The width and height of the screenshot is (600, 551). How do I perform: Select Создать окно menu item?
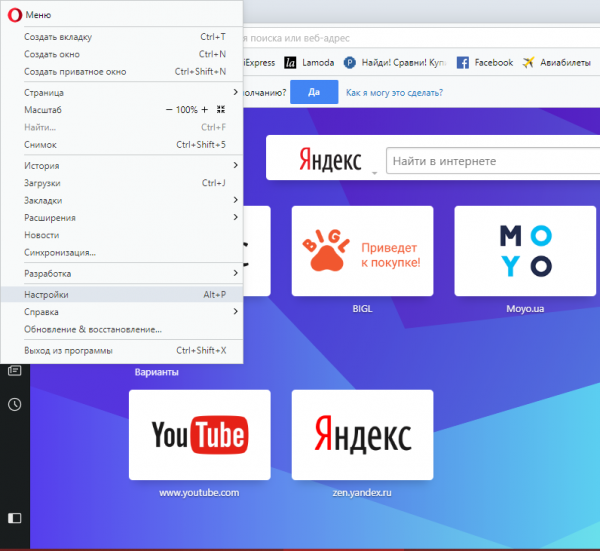tap(122, 54)
